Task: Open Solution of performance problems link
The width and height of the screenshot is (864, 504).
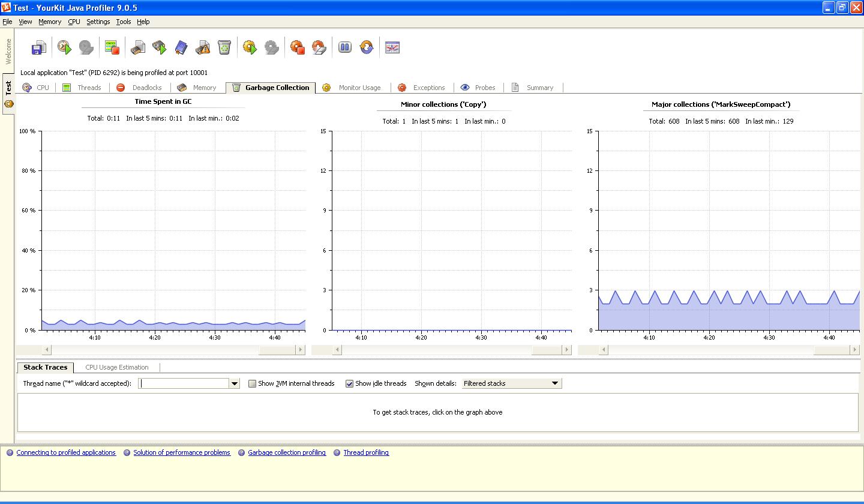Action: click(x=182, y=453)
